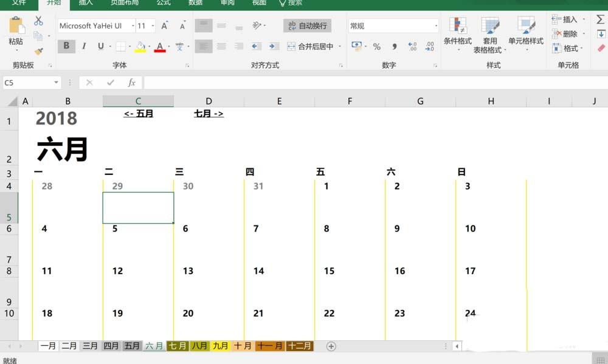Switch to the 插入 ribbon tab
This screenshot has width=608, height=364.
(85, 4)
